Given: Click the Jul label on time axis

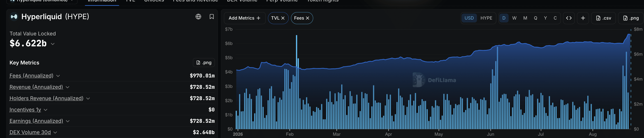Looking at the screenshot, I should click(x=541, y=134).
